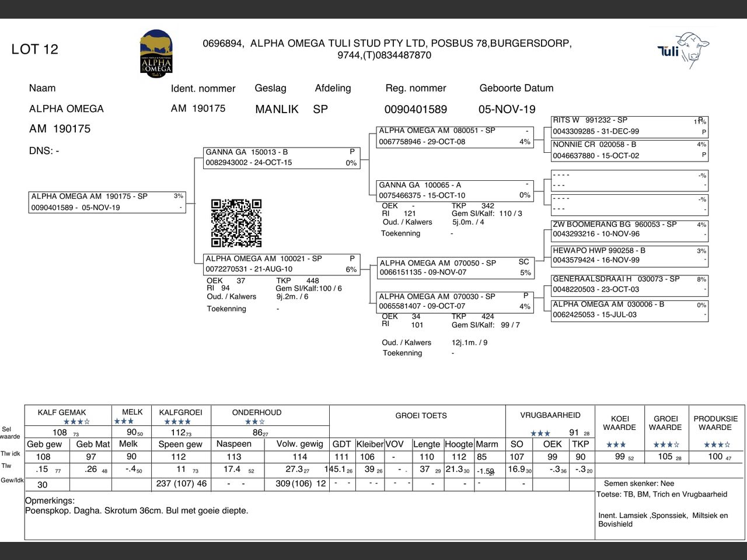Select the sire box GANNA GA 150013

(x=281, y=157)
